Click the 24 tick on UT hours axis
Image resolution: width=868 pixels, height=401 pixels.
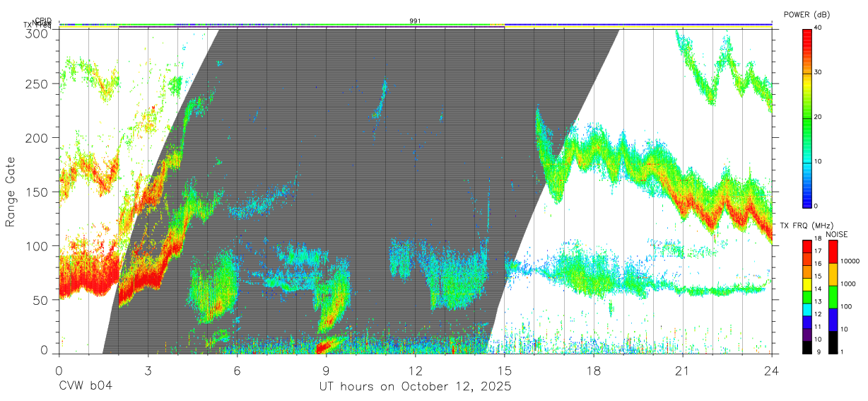click(772, 370)
